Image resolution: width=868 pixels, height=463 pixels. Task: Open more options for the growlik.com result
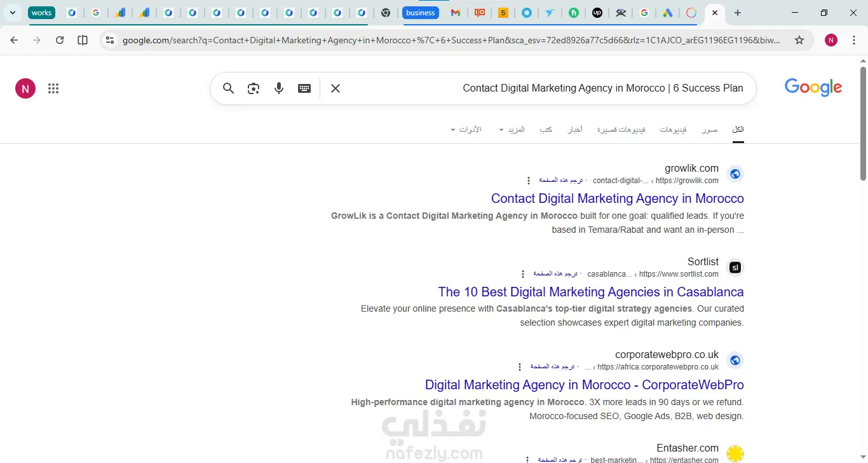[528, 181]
